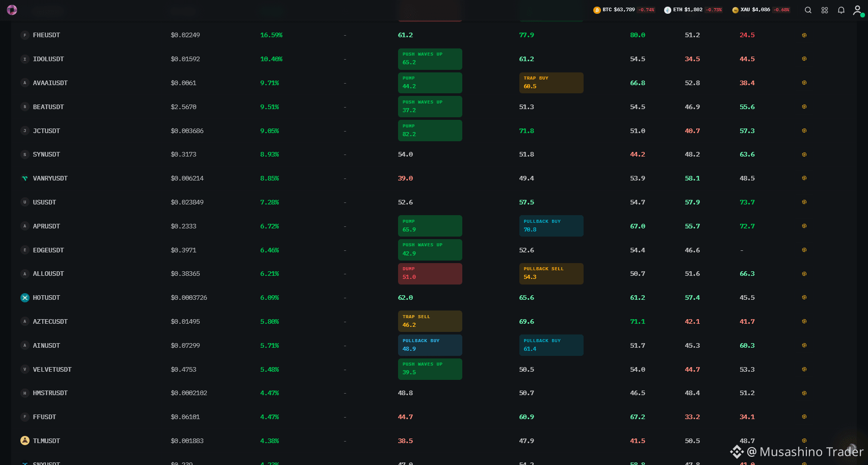
Task: Click the BTC price ticker in header
Action: click(x=624, y=10)
